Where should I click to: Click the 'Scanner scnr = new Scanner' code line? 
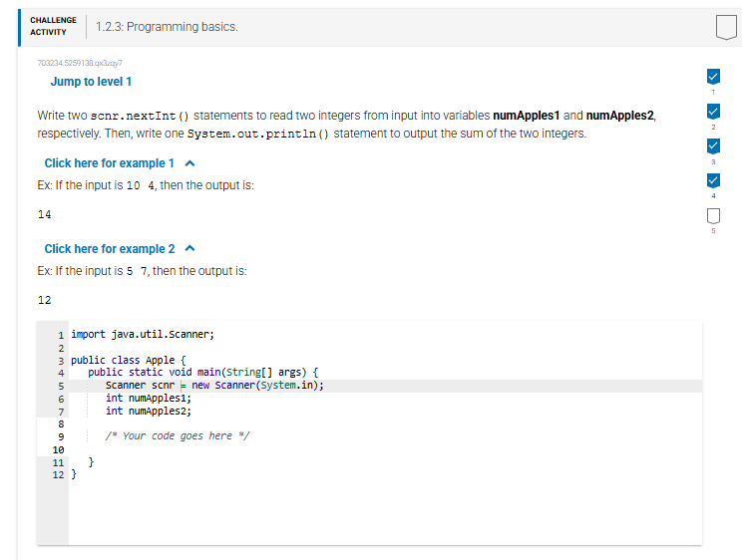click(x=214, y=386)
